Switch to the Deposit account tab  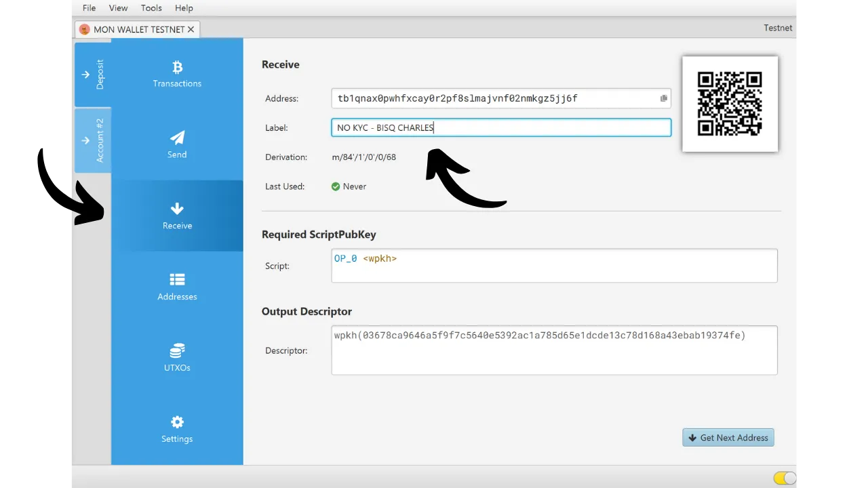pos(93,75)
